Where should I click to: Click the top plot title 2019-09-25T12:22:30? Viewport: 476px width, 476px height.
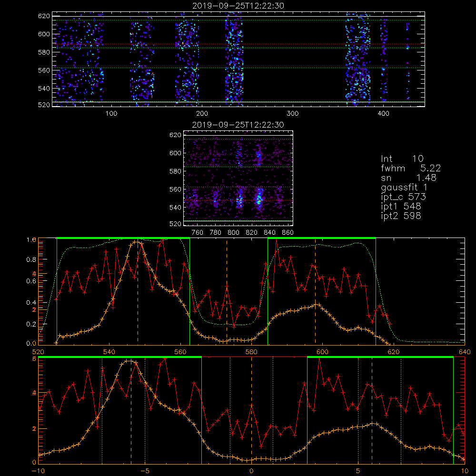[x=238, y=6]
